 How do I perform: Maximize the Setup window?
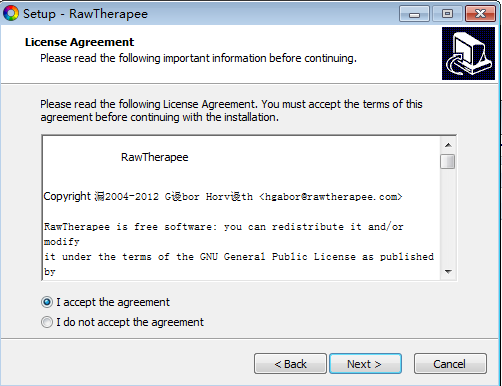(x=447, y=14)
